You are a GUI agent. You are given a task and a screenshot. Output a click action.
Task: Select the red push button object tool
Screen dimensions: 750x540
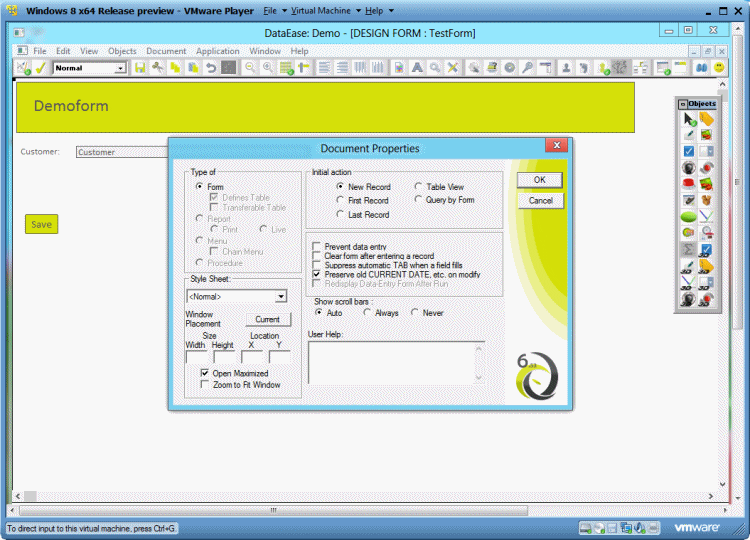pos(689,184)
